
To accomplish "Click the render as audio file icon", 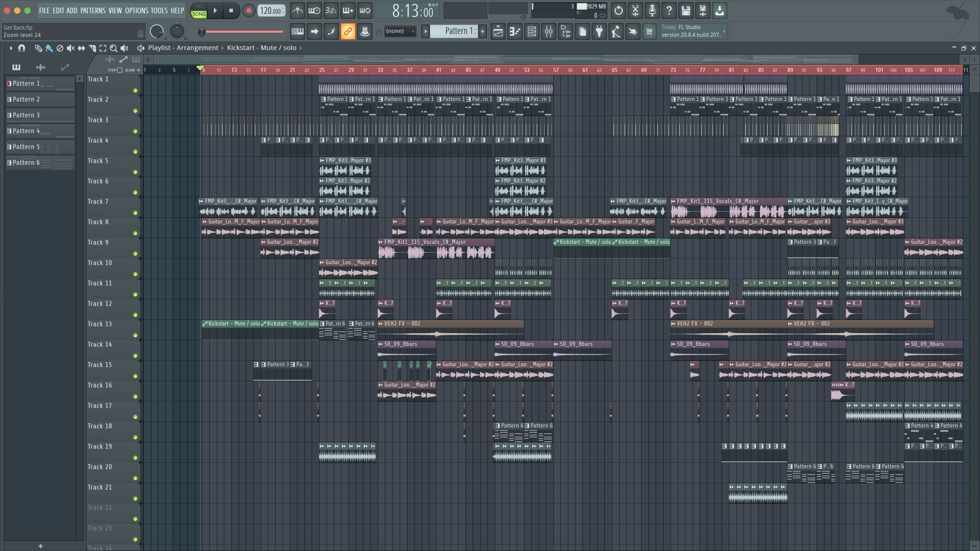I will [x=703, y=10].
